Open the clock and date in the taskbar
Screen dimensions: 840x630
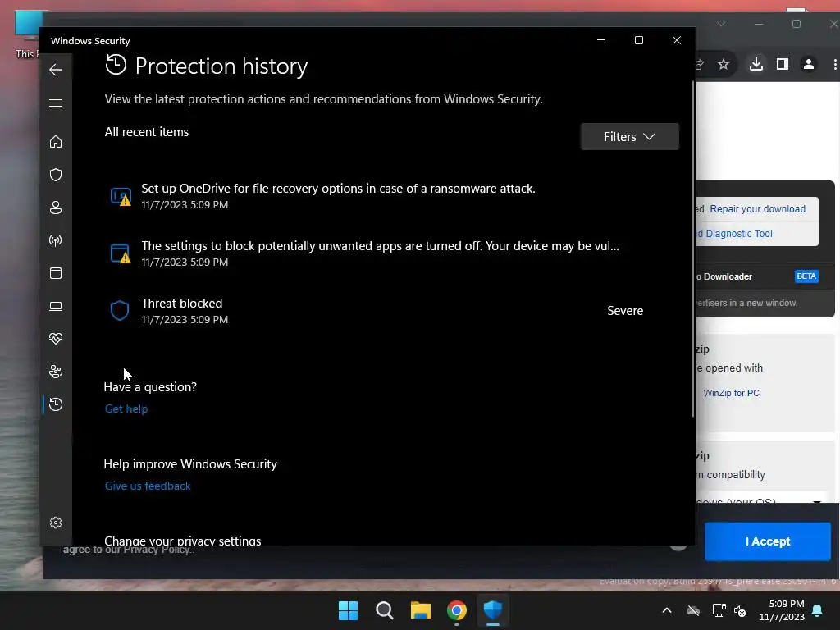click(782, 610)
